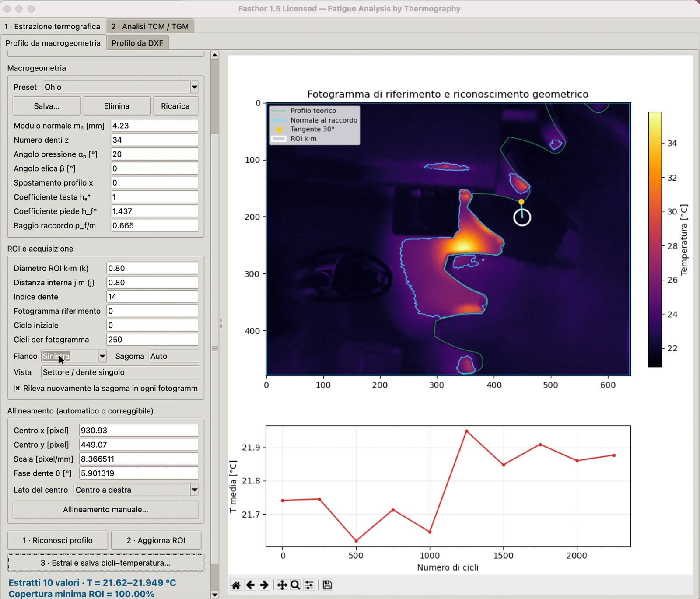Edit the Scala [pixel/mm] field

tap(139, 459)
